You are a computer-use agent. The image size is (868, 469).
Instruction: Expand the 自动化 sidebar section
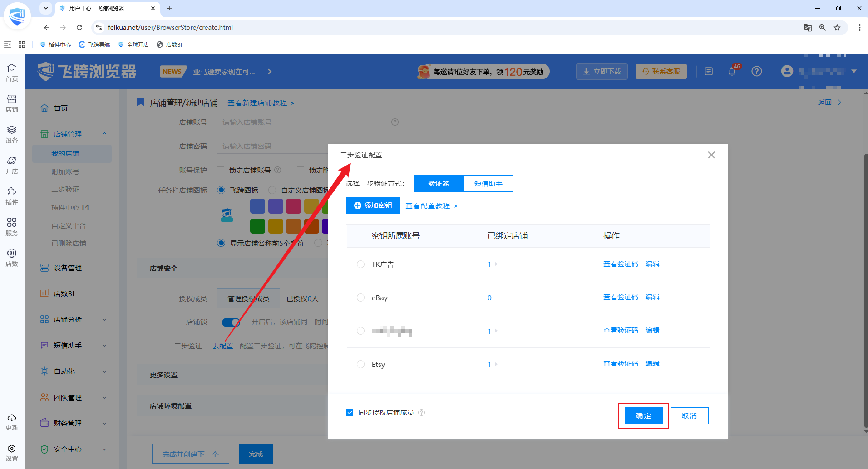point(104,371)
